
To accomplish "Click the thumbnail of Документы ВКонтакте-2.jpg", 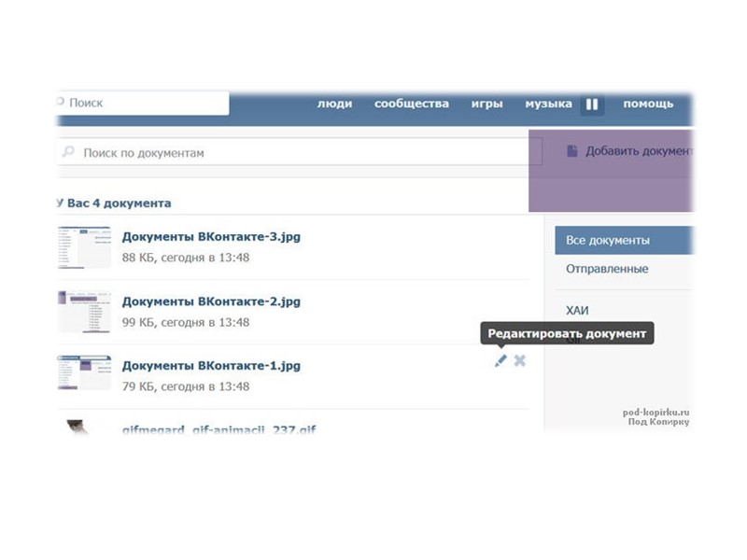I will point(84,312).
